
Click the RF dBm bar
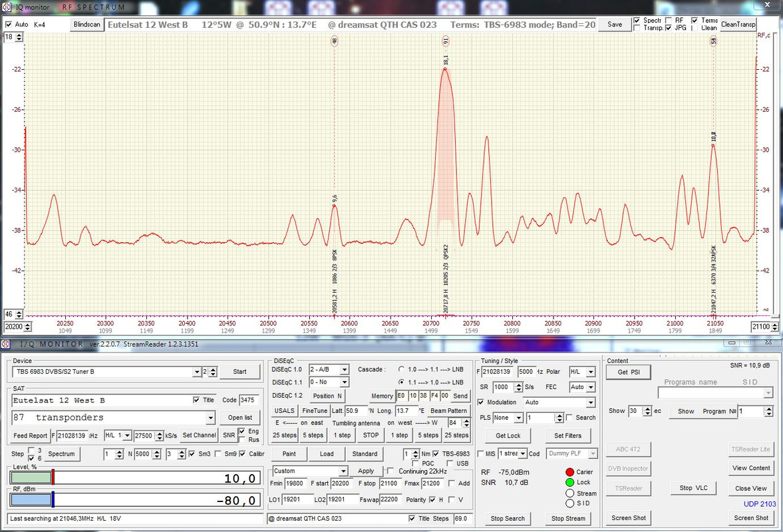[x=135, y=499]
